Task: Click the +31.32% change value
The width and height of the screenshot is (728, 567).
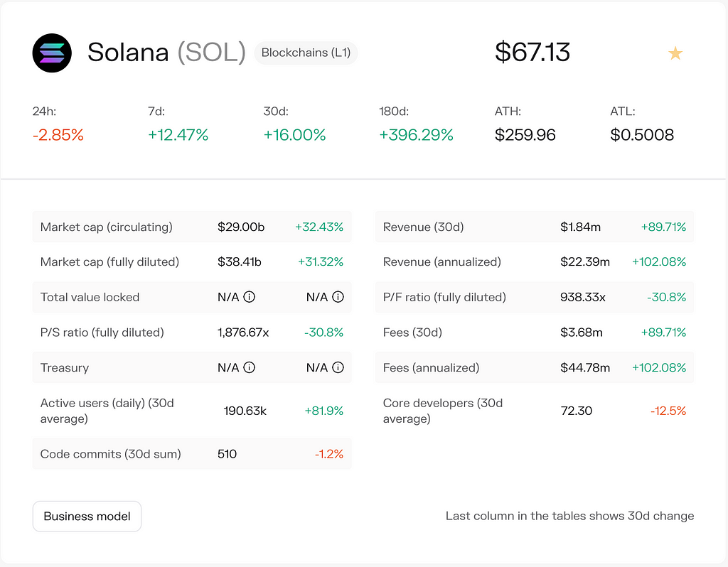Action: pyautogui.click(x=321, y=262)
